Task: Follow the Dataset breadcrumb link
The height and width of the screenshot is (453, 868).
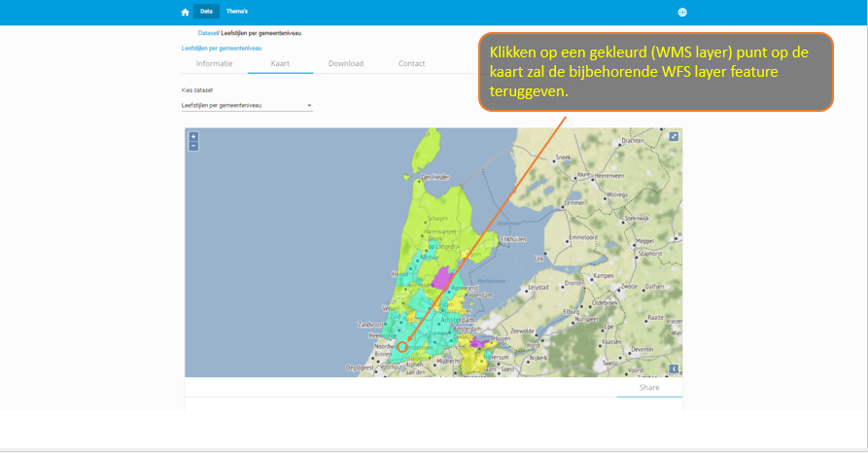Action: click(208, 33)
